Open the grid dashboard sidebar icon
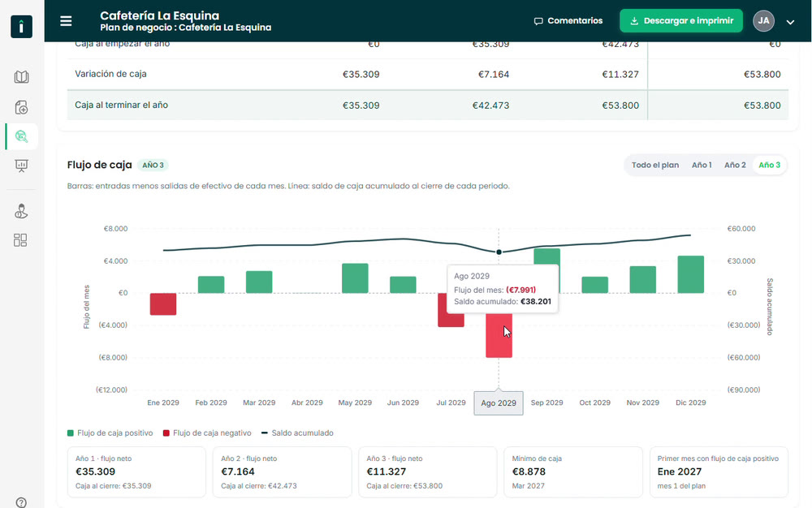Screen dimensions: 812x508 tap(20, 240)
